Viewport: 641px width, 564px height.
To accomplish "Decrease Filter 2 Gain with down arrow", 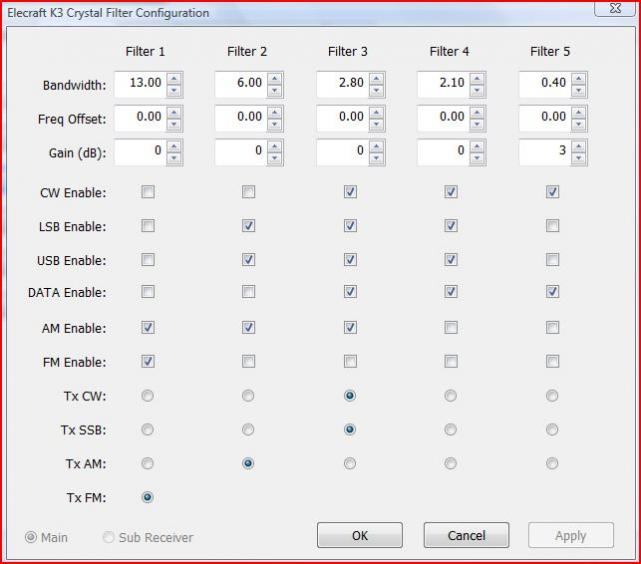I will pyautogui.click(x=275, y=158).
